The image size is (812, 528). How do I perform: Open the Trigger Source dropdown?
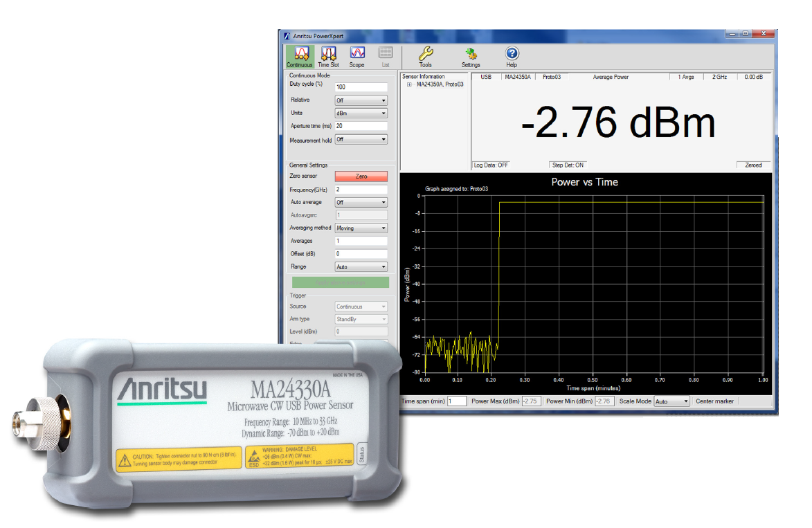361,307
